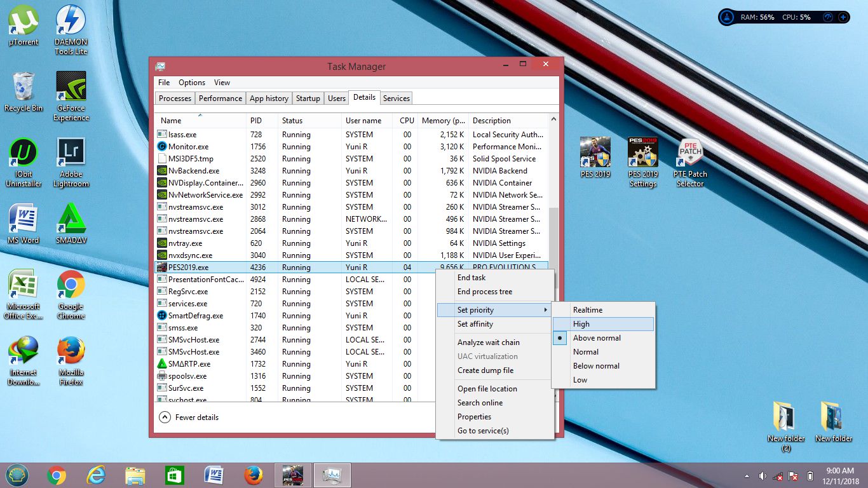Open the µTorrent desktop shortcut
Viewport: 868px width, 488px height.
(x=24, y=26)
